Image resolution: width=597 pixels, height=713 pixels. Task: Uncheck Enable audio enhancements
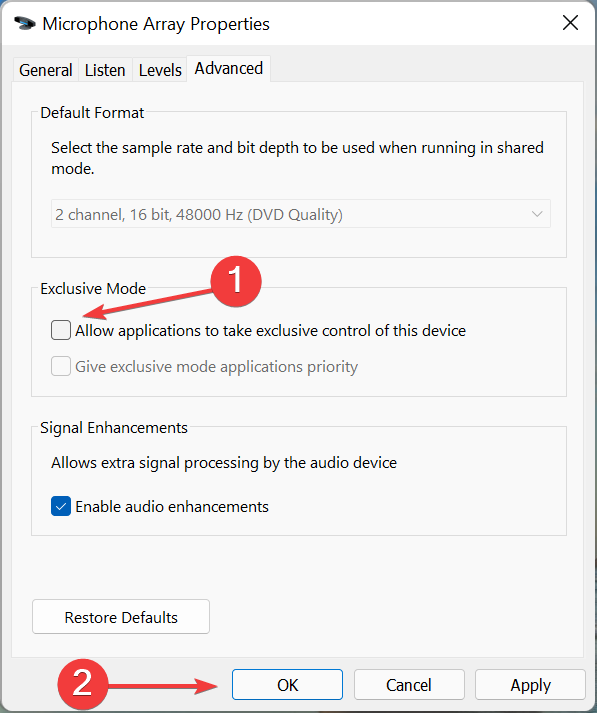coord(61,506)
